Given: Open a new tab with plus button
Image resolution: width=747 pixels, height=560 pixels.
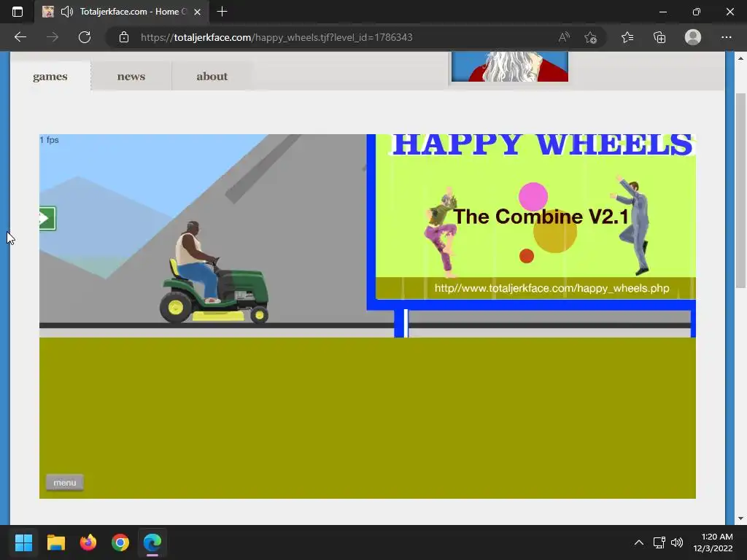Looking at the screenshot, I should 222,12.
